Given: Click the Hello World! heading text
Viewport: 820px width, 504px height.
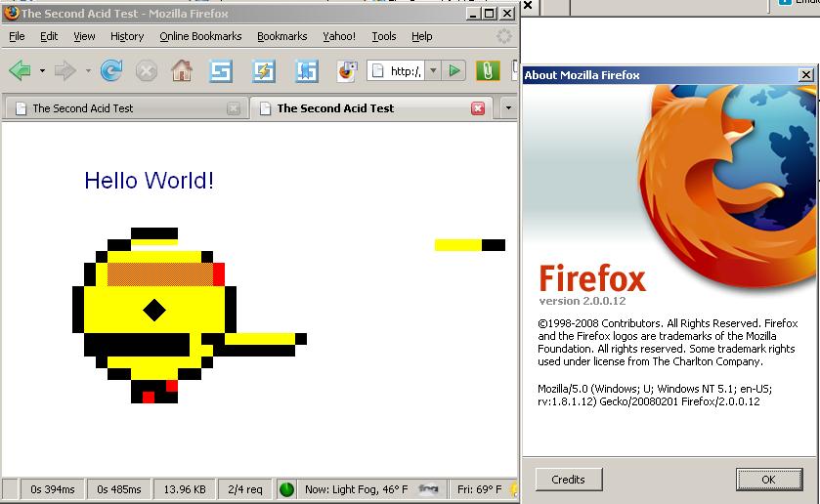Looking at the screenshot, I should [149, 181].
